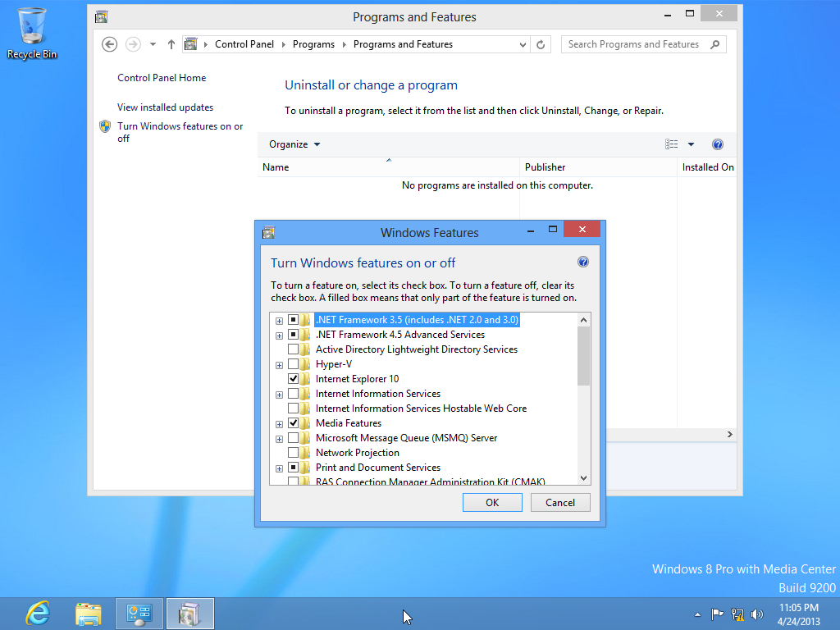Click Control Panel in the breadcrumb
The image size is (840, 630).
pyautogui.click(x=244, y=44)
